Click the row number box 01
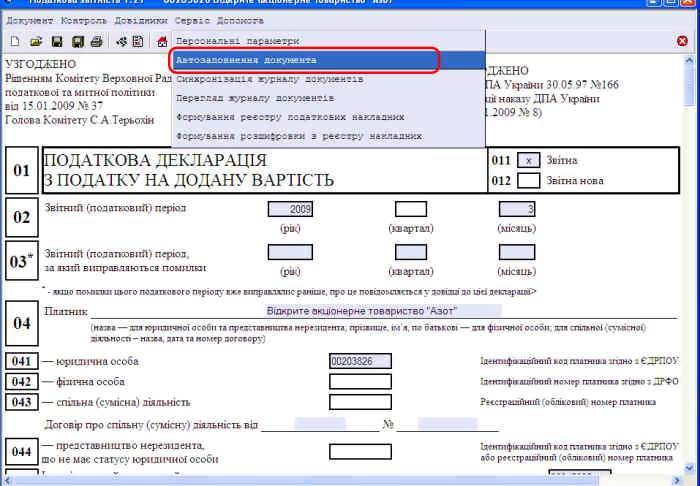700x486 pixels. pyautogui.click(x=21, y=170)
